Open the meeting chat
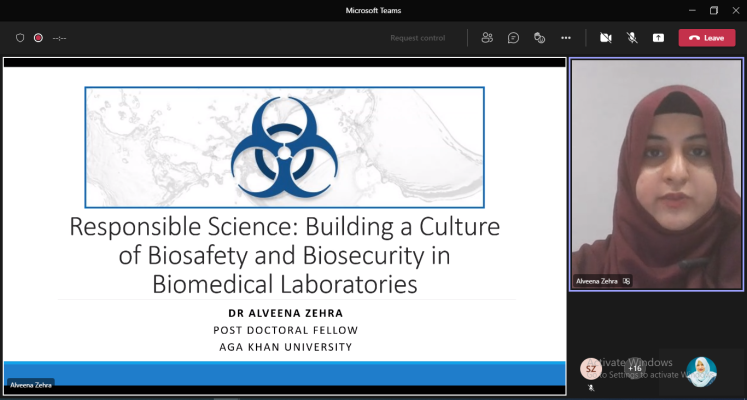747x400 pixels. pyautogui.click(x=513, y=38)
